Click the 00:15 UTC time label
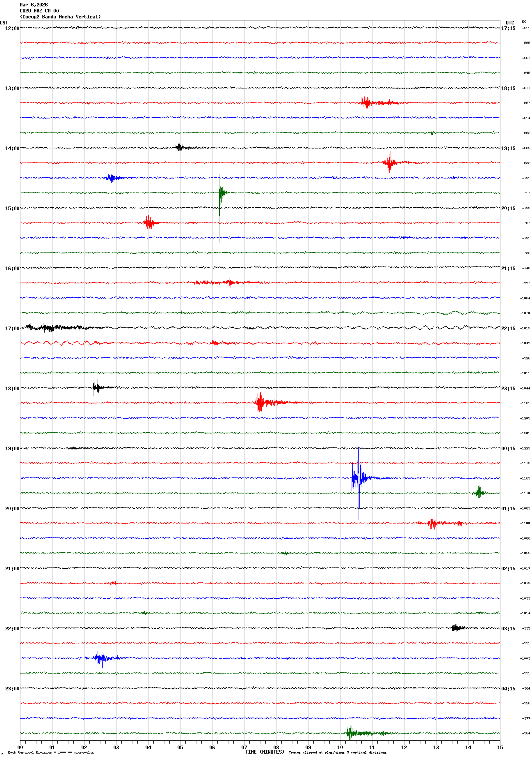 tap(508, 449)
